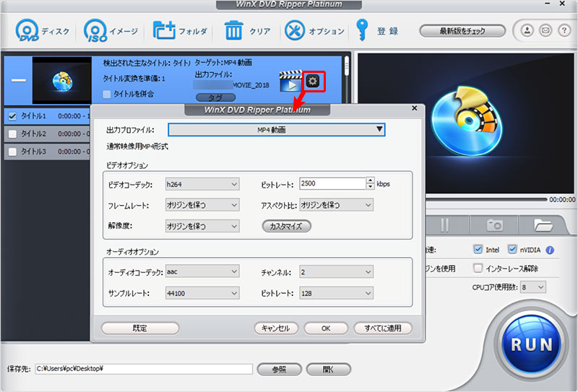Click the フォルダ folder add icon
This screenshot has height=392, width=578.
click(x=164, y=31)
